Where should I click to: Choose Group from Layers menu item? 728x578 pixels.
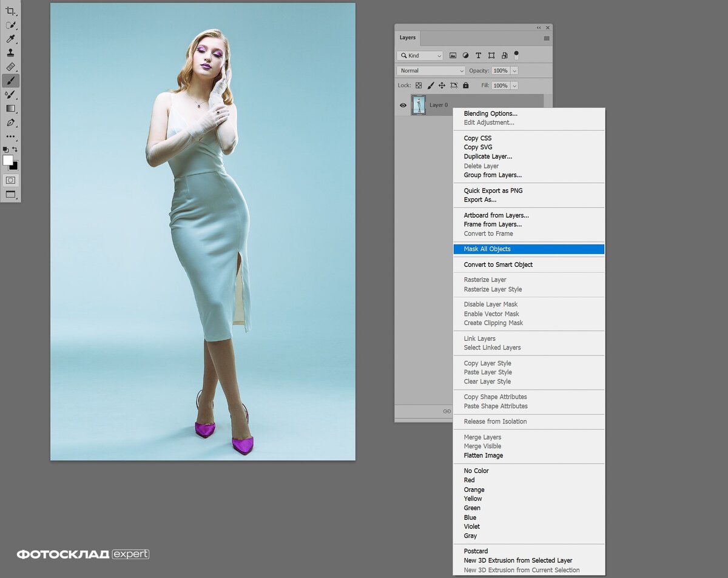click(x=493, y=175)
